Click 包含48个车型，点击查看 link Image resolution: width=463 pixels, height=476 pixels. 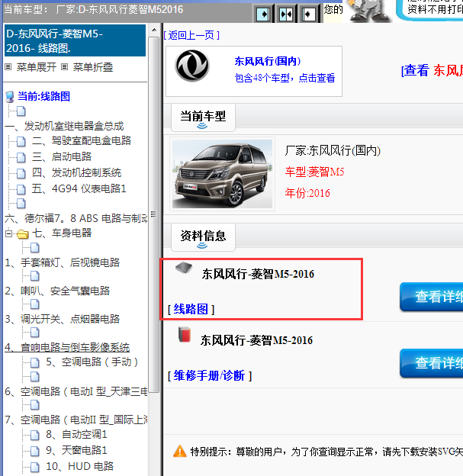[285, 78]
